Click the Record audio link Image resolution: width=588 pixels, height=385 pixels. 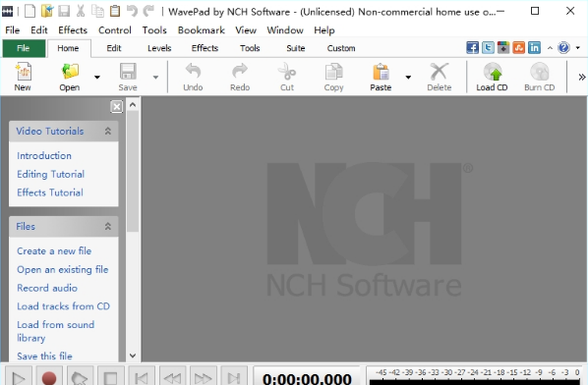[47, 288]
